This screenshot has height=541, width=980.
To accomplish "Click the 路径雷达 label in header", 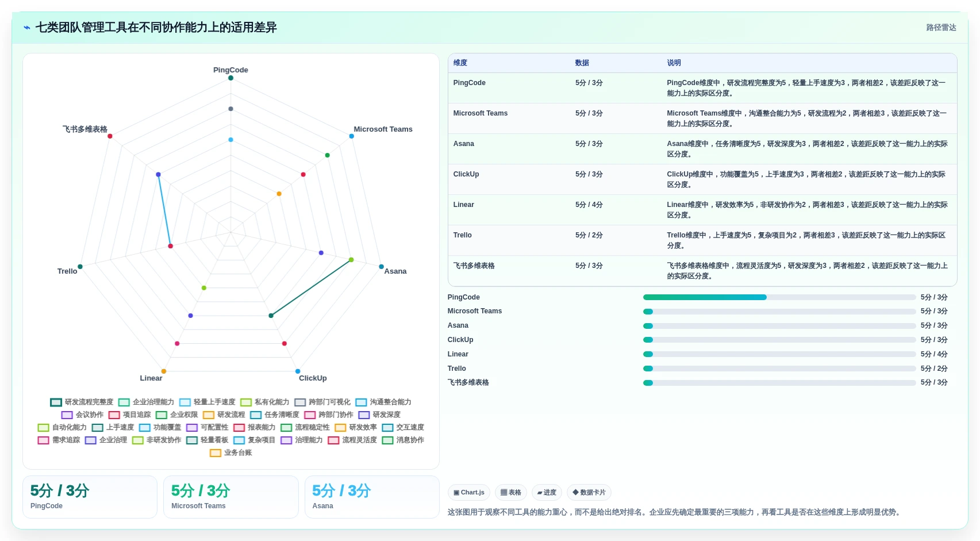I will [941, 28].
